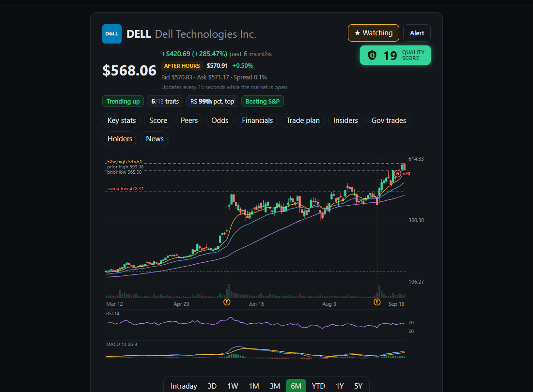Click the earnings marker near Sep 18
This screenshot has height=392, width=533.
377,302
